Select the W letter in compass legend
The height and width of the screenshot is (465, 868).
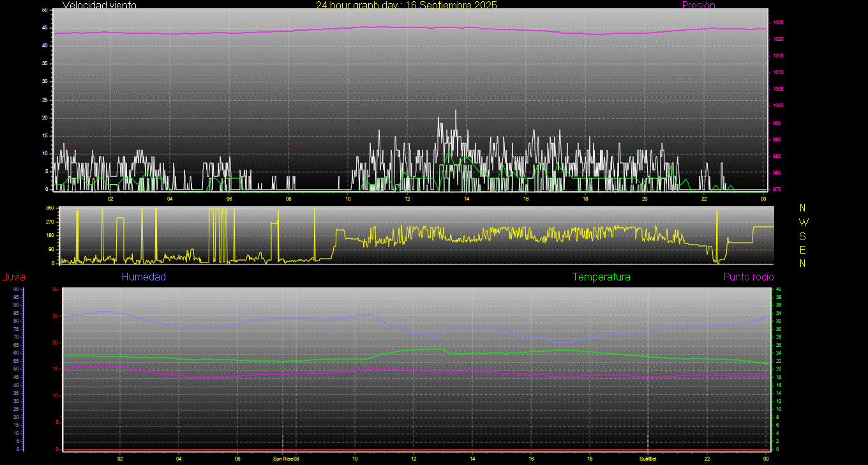click(803, 222)
